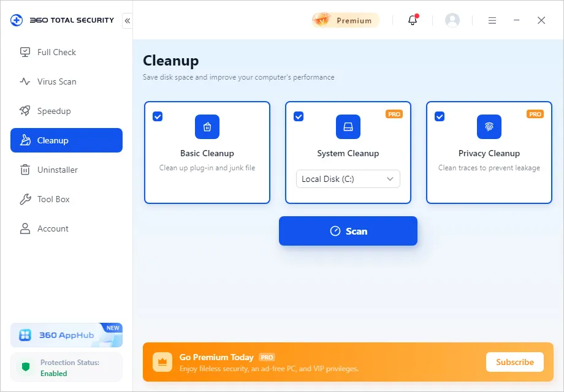Click the Full Check monitor icon
This screenshot has height=392, width=564.
[x=25, y=52]
